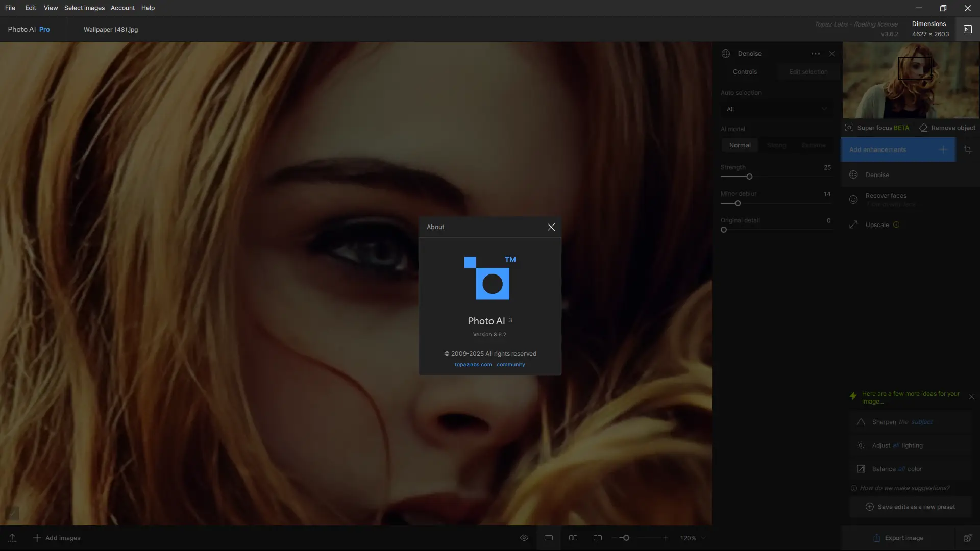980x551 pixels.
Task: Open the Select images menu
Action: pos(84,8)
